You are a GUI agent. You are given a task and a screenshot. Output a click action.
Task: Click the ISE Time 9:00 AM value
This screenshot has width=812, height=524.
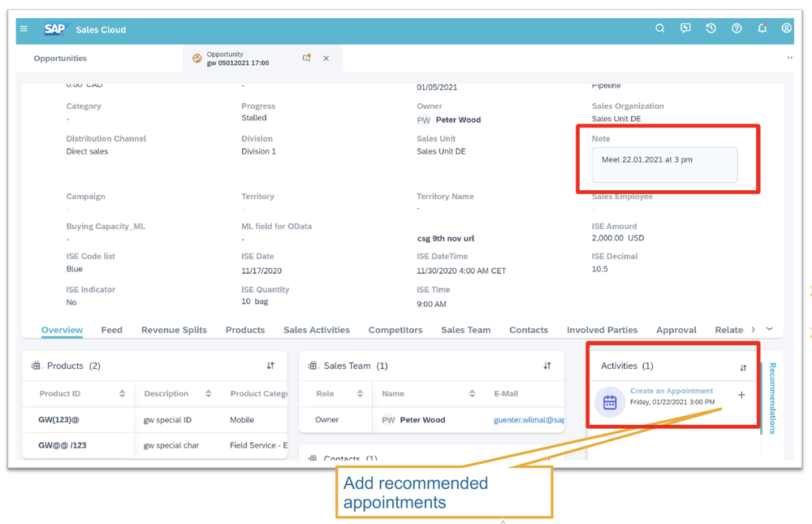(431, 304)
